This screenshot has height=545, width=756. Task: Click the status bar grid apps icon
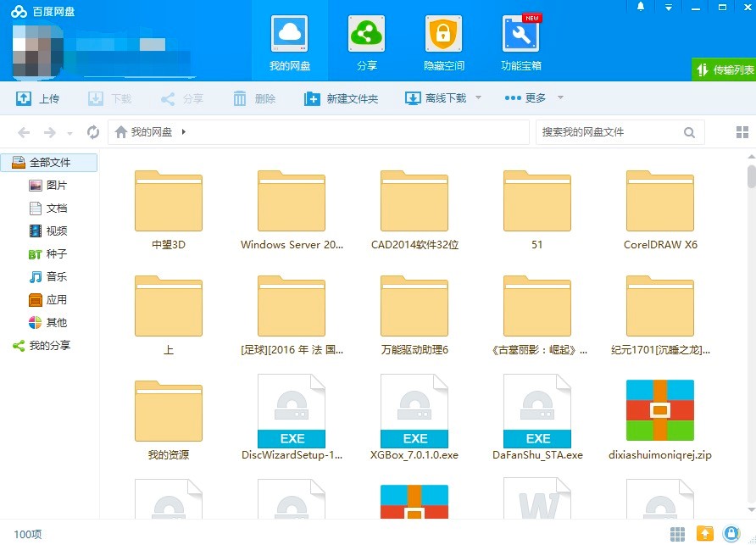[x=677, y=534]
